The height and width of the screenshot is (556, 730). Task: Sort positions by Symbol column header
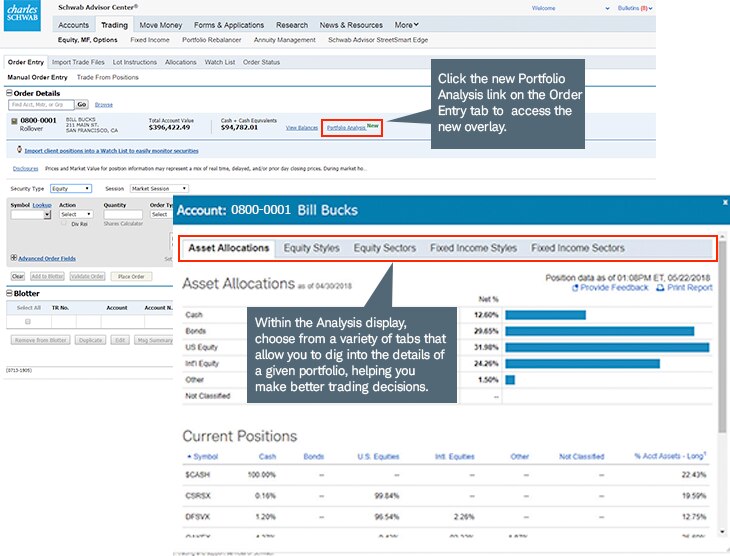(203, 456)
